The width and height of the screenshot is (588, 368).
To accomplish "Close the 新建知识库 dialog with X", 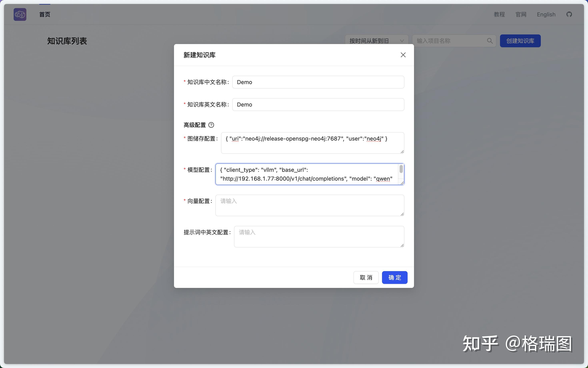I will coord(403,55).
